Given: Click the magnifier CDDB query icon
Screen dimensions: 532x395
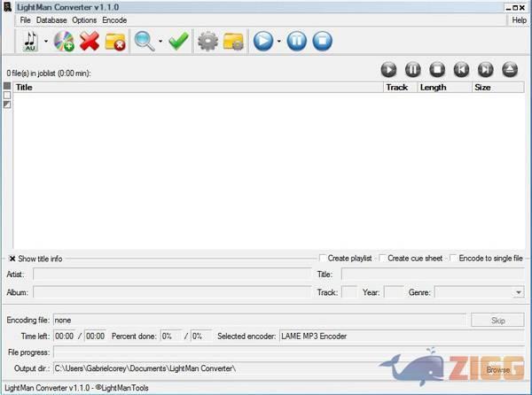Looking at the screenshot, I should (145, 41).
